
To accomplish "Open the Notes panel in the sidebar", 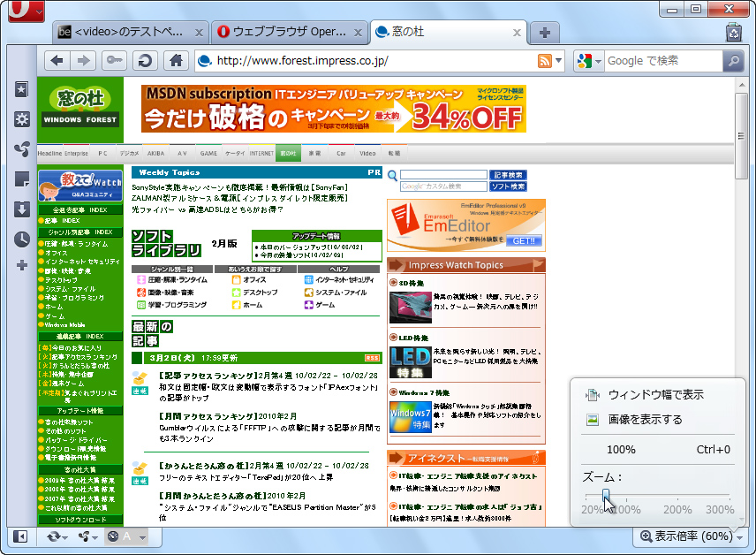I will click(20, 179).
